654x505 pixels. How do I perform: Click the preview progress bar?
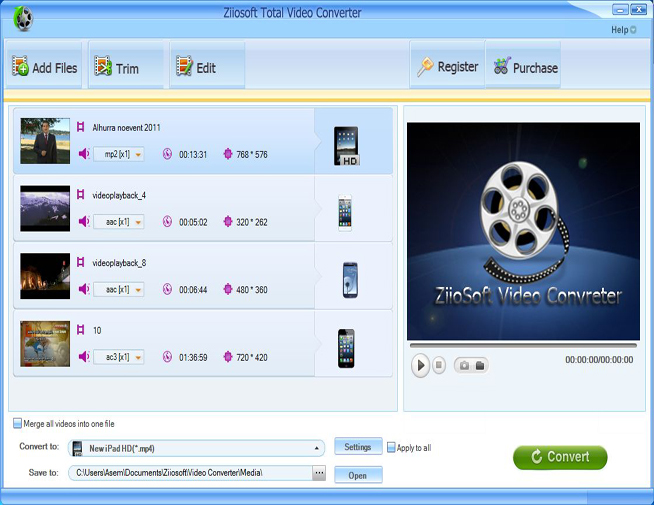click(x=523, y=345)
